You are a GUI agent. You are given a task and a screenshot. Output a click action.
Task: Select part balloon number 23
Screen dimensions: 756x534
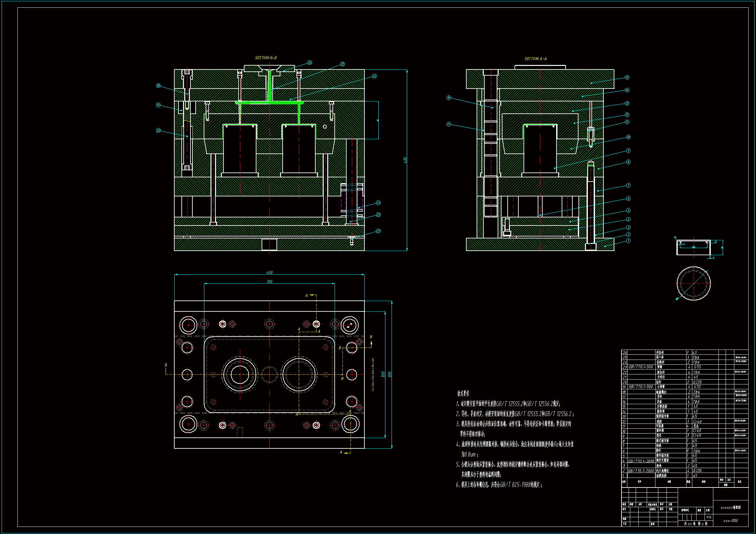(378, 203)
